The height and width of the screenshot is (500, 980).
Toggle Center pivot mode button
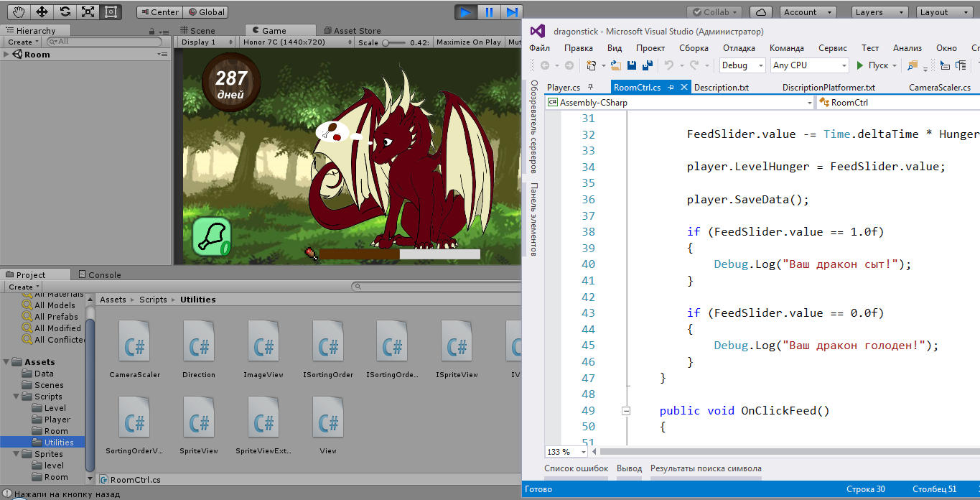point(159,12)
